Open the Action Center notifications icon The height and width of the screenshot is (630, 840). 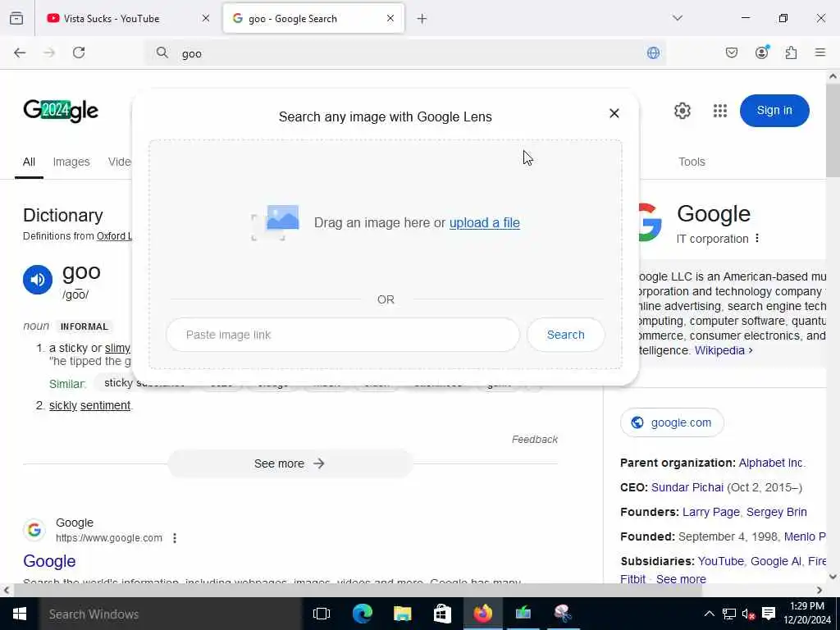pyautogui.click(x=769, y=614)
